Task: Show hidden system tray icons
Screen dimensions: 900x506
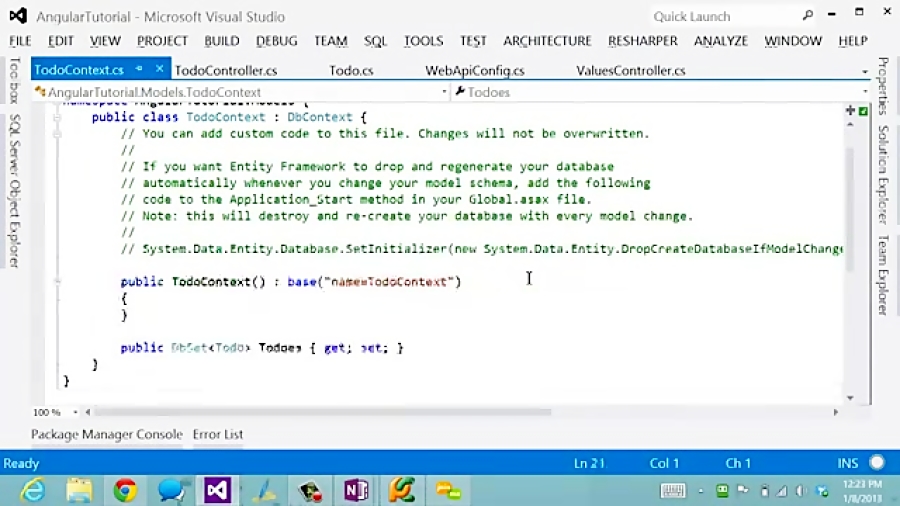Action: coord(701,491)
